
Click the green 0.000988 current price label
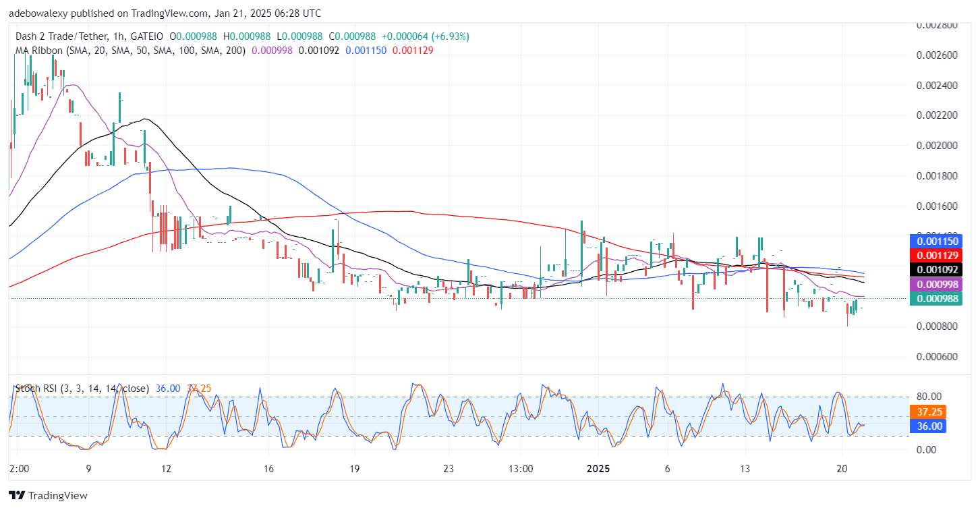[935, 298]
